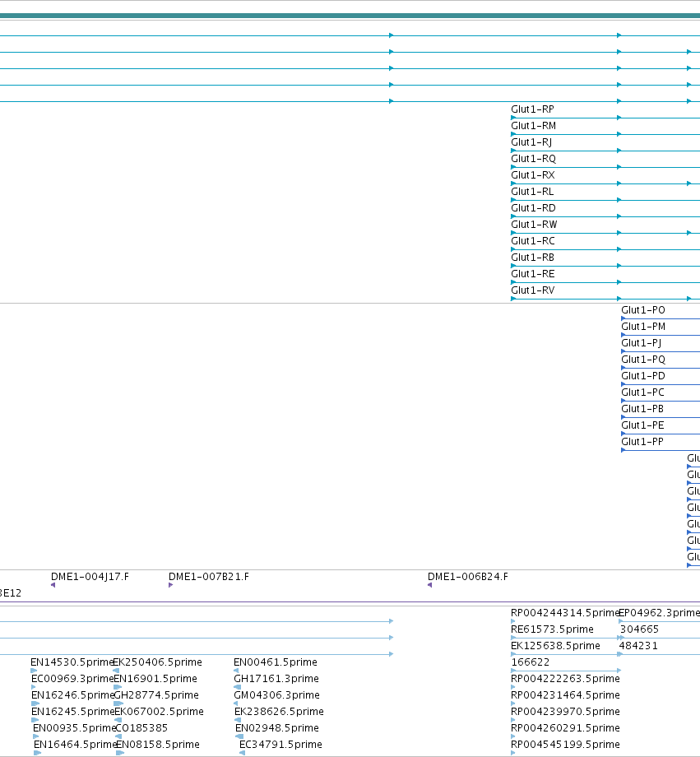Select the Glut1-PD protein feature

(x=643, y=375)
